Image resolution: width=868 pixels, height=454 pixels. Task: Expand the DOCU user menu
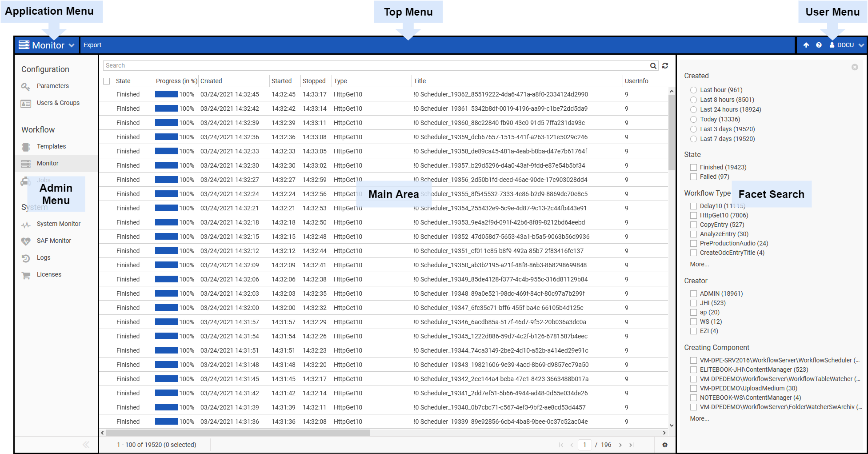[x=846, y=45]
